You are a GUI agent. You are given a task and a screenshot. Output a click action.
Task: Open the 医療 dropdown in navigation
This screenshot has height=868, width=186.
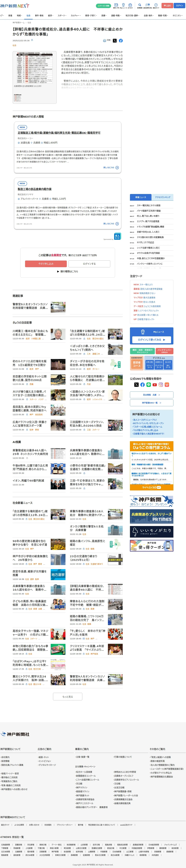(x=104, y=15)
